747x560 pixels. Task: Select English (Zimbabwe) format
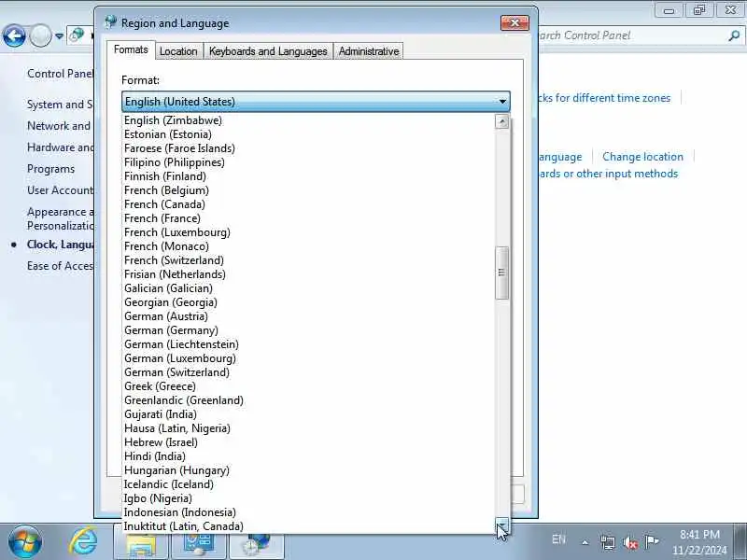pyautogui.click(x=309, y=120)
